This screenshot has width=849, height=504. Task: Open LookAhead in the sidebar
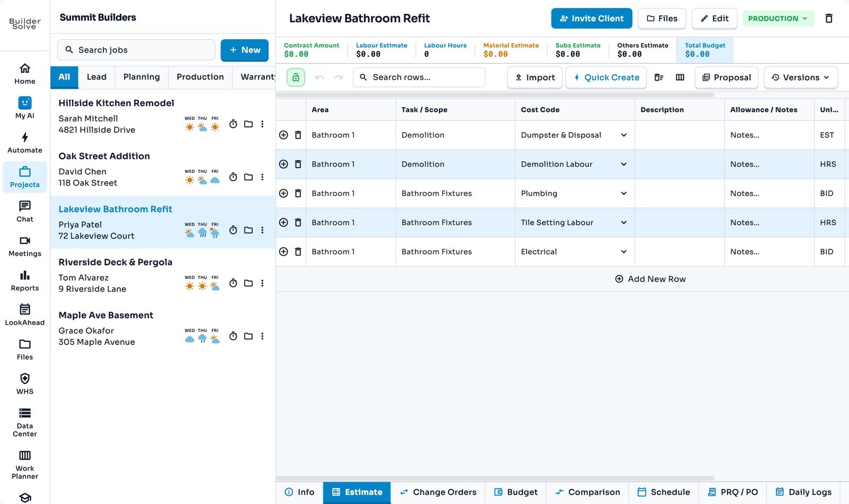25,315
